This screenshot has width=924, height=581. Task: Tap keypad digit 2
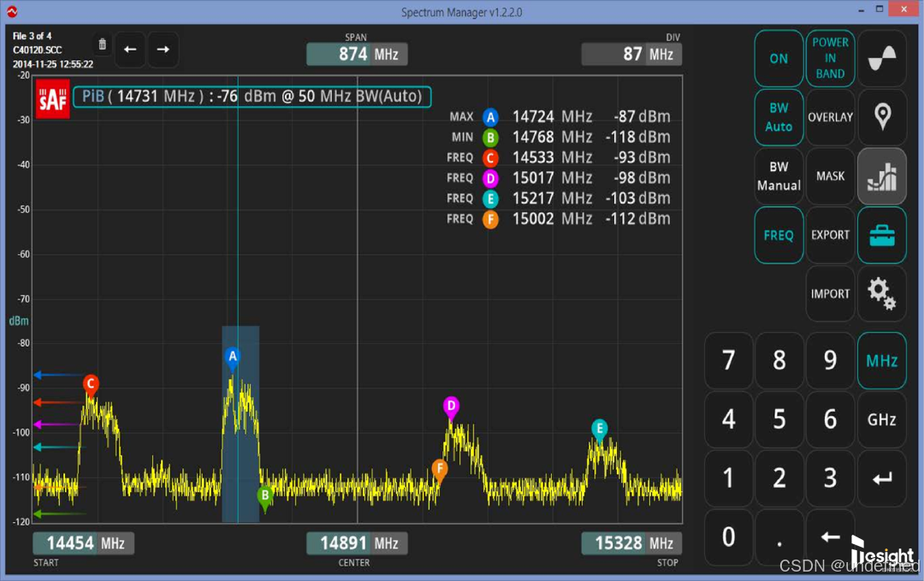point(779,478)
